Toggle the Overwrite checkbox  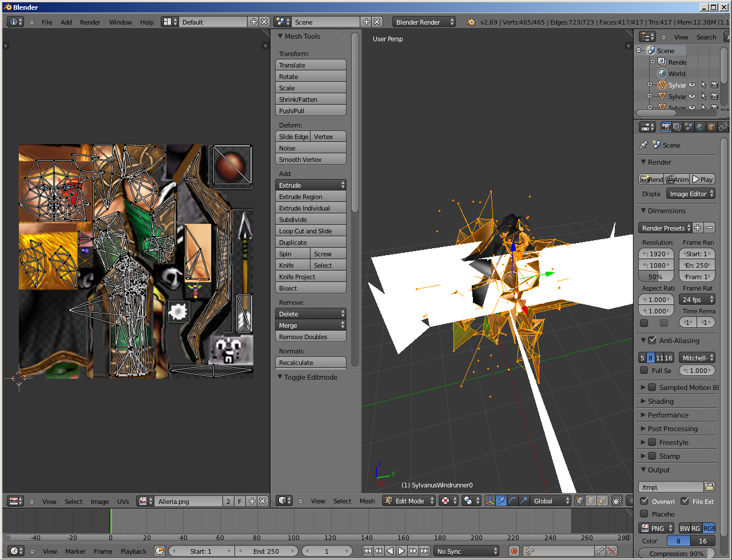click(x=644, y=501)
